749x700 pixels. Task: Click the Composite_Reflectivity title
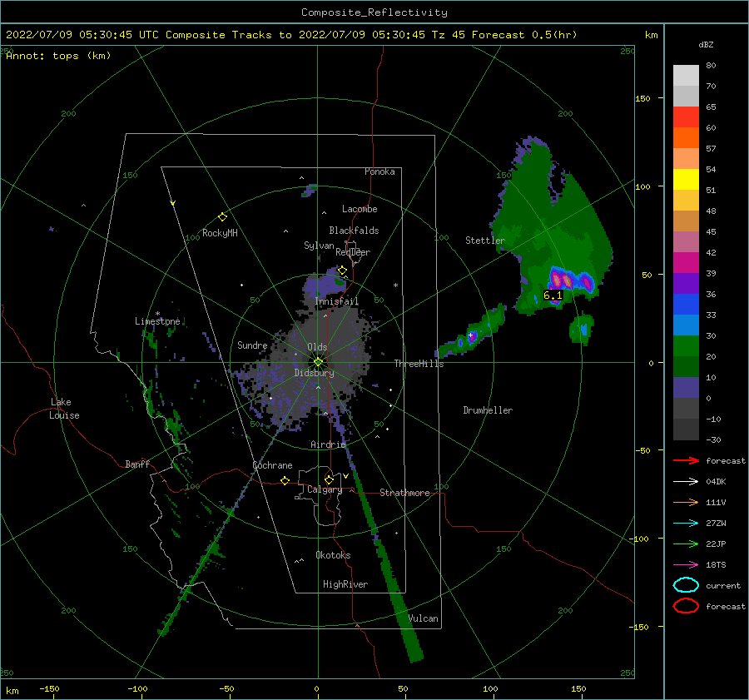click(x=374, y=12)
